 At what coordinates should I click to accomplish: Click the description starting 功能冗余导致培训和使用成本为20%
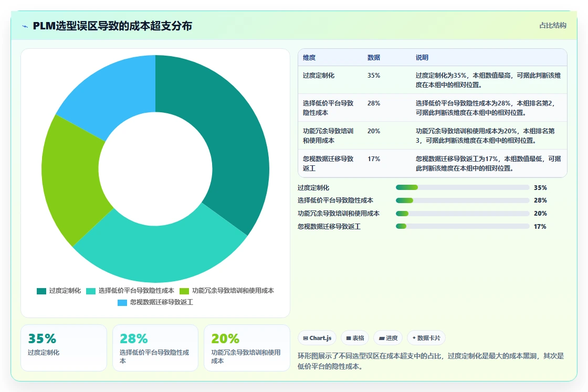click(485, 136)
